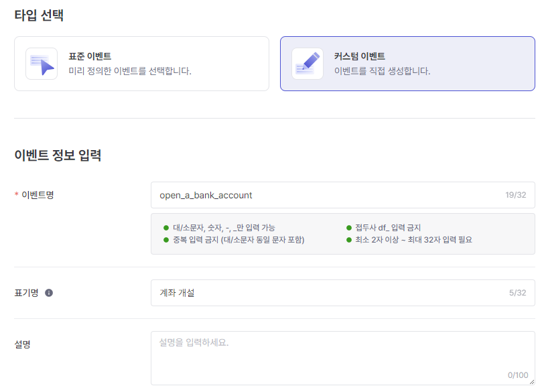Click the 미리 정의한 이벤트를 선택합니다 description
Viewport: 542px width, 392px height.
pos(130,70)
